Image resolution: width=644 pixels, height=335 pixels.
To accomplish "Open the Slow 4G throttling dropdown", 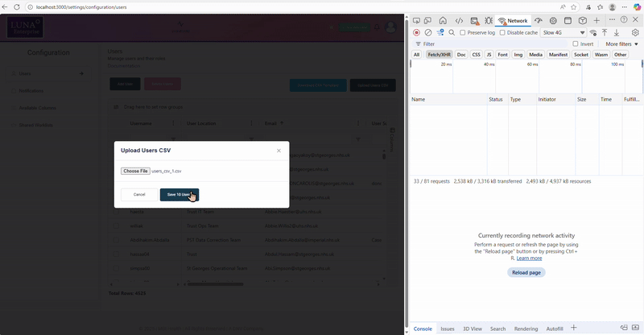I will click(563, 32).
